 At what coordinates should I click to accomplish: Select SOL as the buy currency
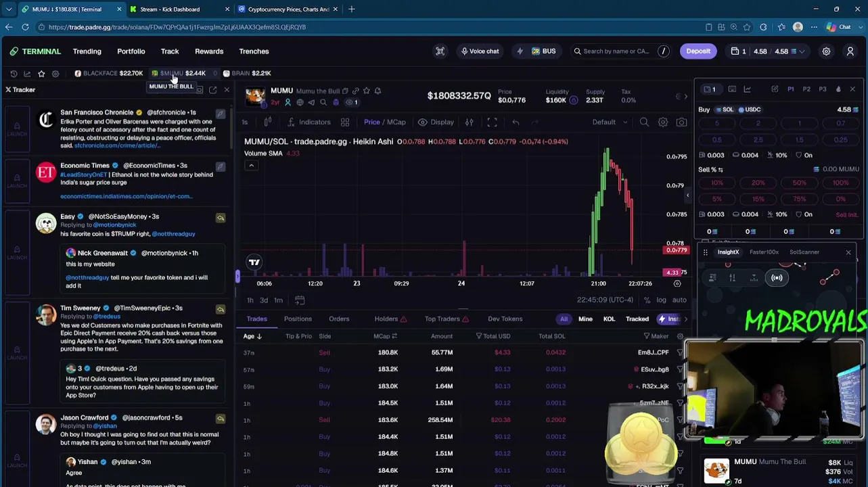[x=724, y=110]
